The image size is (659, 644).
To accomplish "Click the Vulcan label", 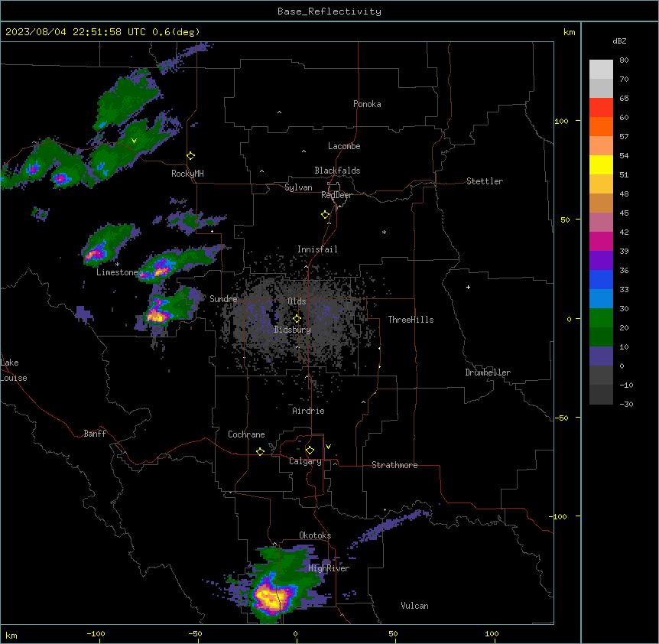I will coord(414,606).
